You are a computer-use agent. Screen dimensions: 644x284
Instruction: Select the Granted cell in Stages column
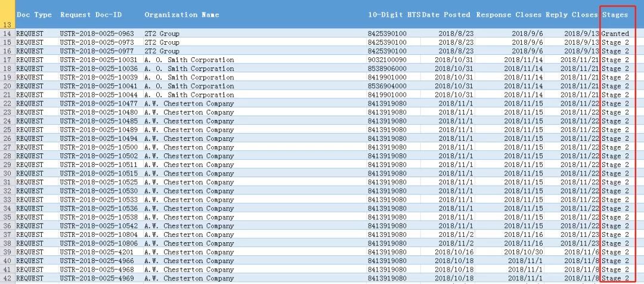[x=615, y=34]
